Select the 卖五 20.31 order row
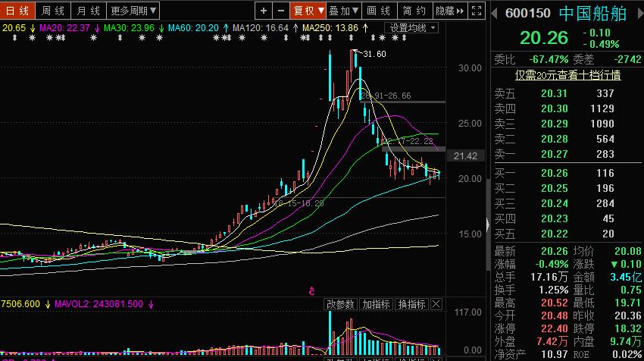644x361 pixels. [x=567, y=94]
